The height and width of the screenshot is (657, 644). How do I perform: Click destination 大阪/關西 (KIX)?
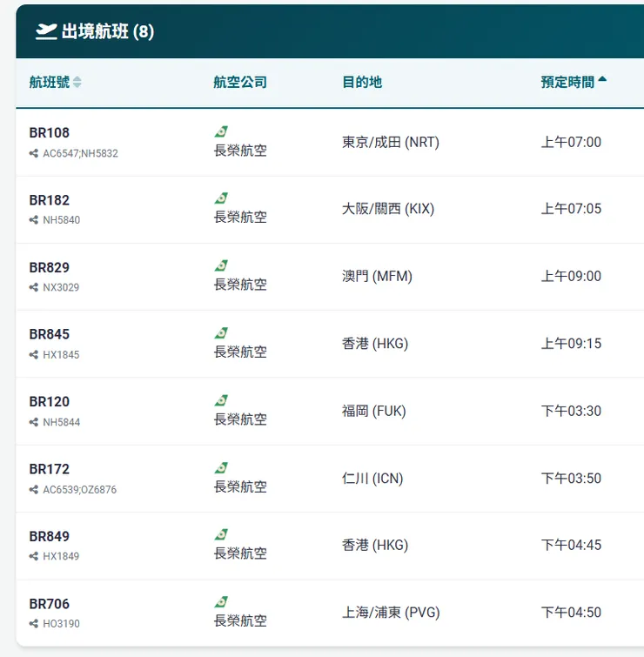(388, 209)
